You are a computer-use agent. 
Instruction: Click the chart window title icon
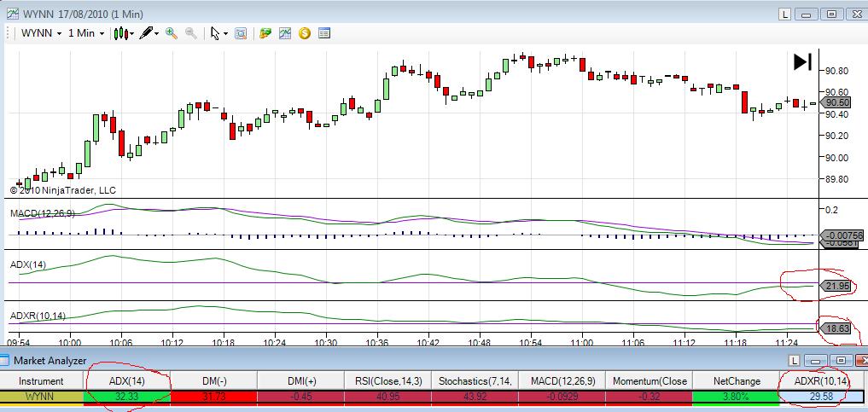click(x=13, y=14)
